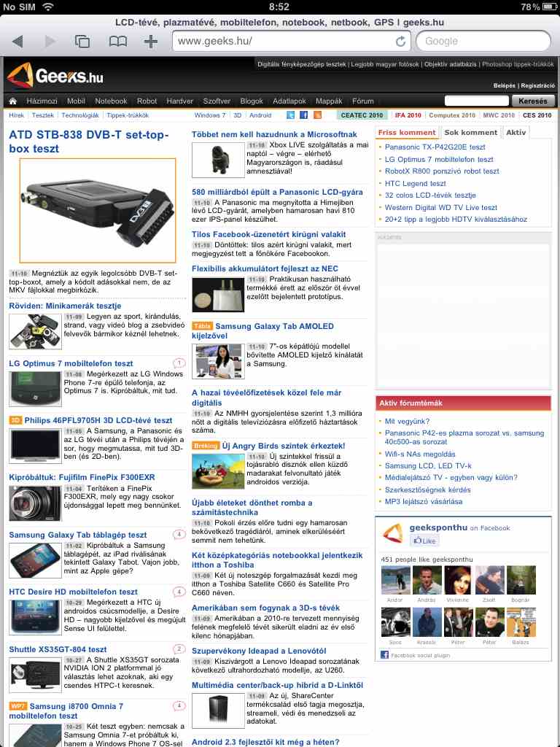Viewport: 560px width, 747px height.
Task: Open the Fujifilm FinePix camera thumbnail
Action: 35,503
